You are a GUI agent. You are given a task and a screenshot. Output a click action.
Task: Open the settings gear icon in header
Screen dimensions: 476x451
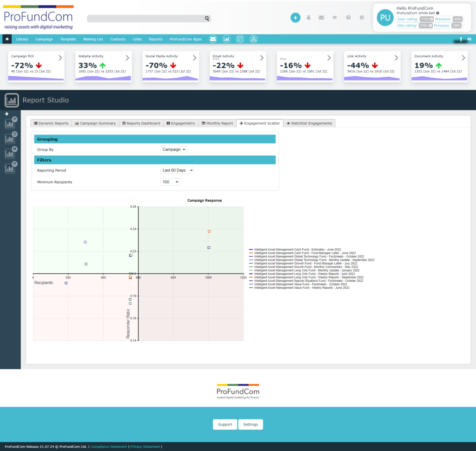coord(362,18)
